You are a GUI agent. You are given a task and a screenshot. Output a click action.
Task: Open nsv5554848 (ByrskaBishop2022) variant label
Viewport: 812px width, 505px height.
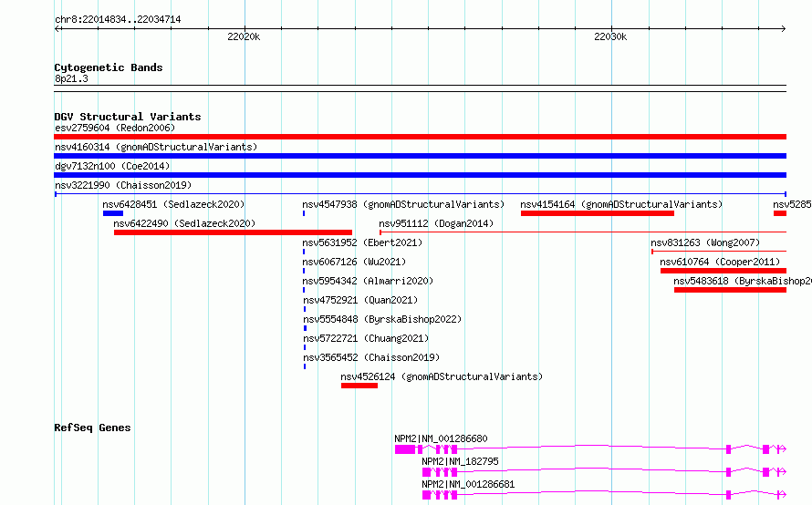382,319
